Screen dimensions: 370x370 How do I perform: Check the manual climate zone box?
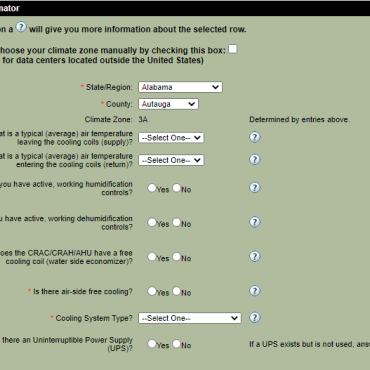(233, 49)
